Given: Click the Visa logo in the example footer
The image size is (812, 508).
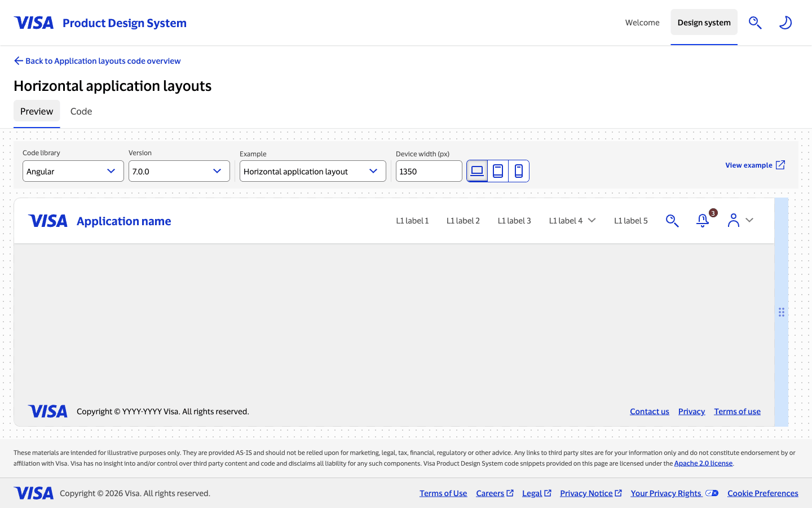Looking at the screenshot, I should 48,411.
